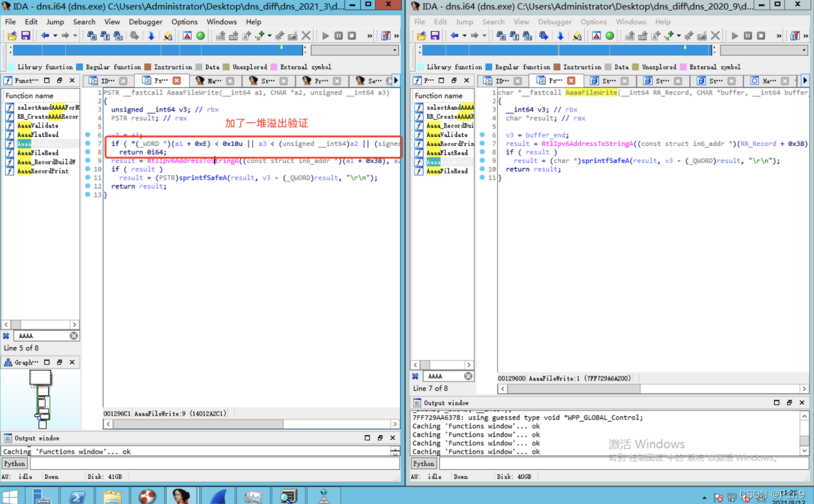
Task: Open Options menu in left IDA window
Action: pos(184,22)
